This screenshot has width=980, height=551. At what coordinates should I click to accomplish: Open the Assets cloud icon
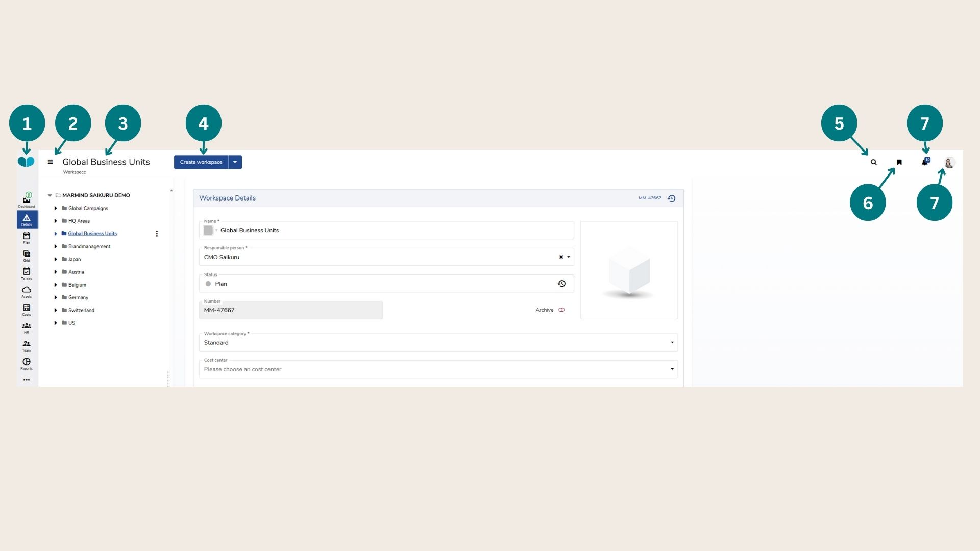(27, 291)
